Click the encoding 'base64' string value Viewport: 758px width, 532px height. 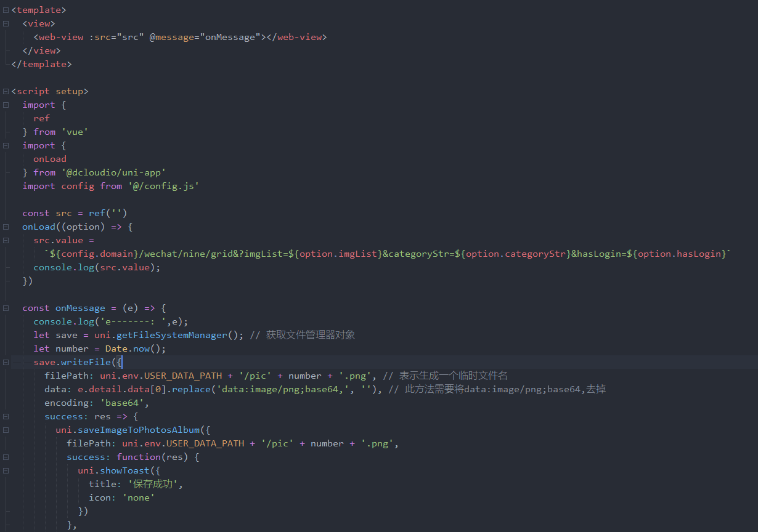[121, 403]
